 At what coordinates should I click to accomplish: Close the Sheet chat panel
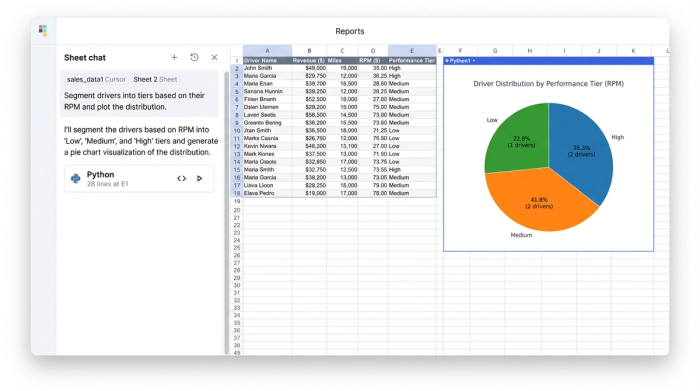click(x=214, y=58)
